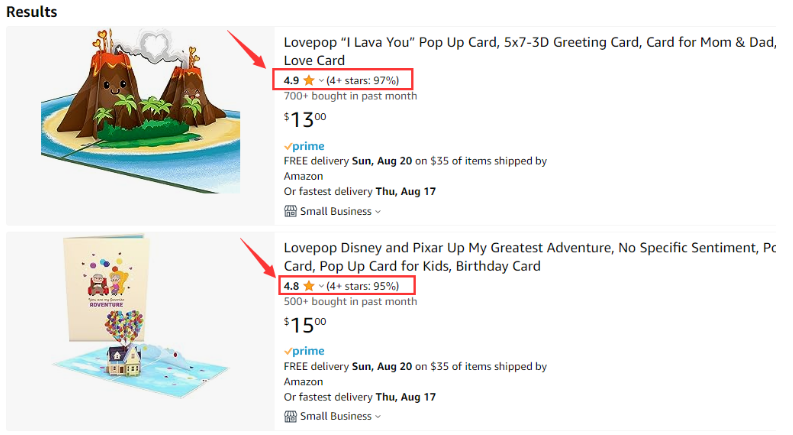The width and height of the screenshot is (793, 435).
Task: Click the 4.8 rating number
Action: pyautogui.click(x=291, y=286)
